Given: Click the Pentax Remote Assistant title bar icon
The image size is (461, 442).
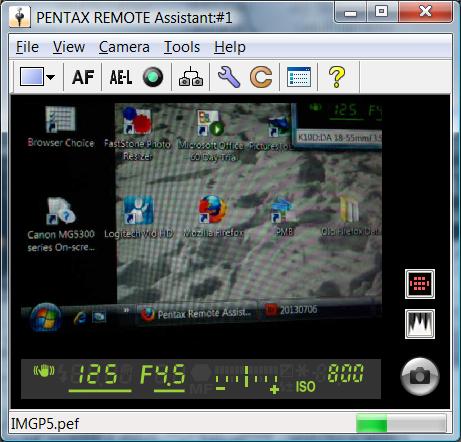Looking at the screenshot, I should [19, 17].
